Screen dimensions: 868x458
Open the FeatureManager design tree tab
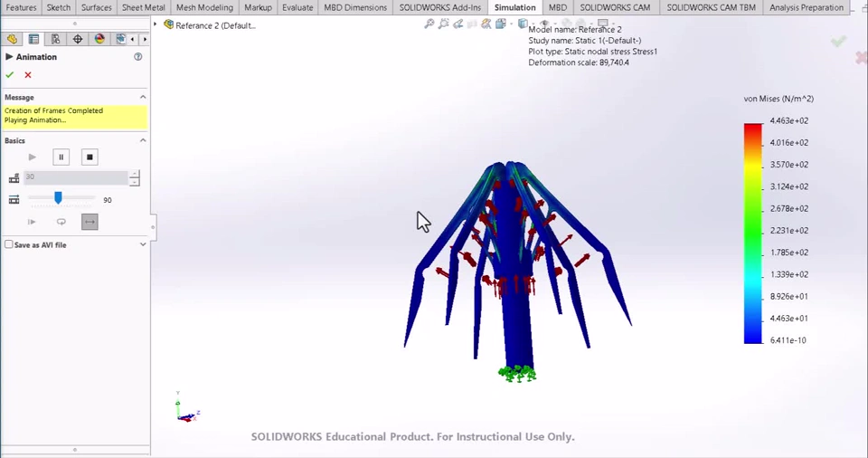click(12, 39)
